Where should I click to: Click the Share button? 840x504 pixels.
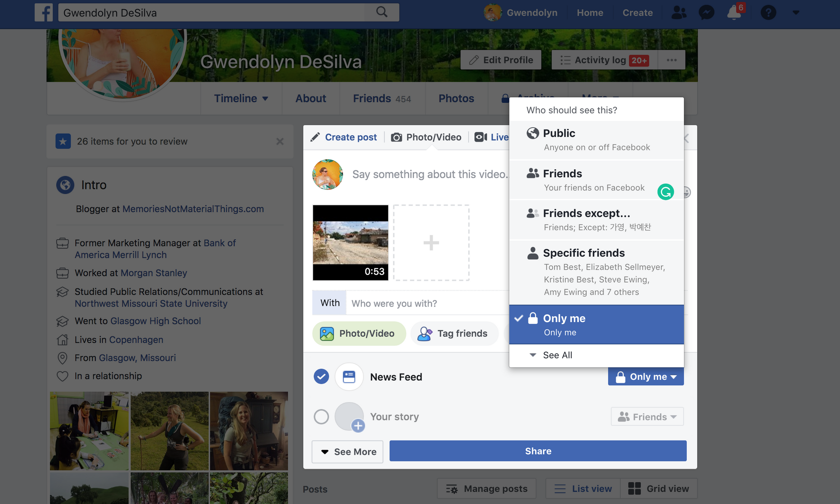coord(538,451)
